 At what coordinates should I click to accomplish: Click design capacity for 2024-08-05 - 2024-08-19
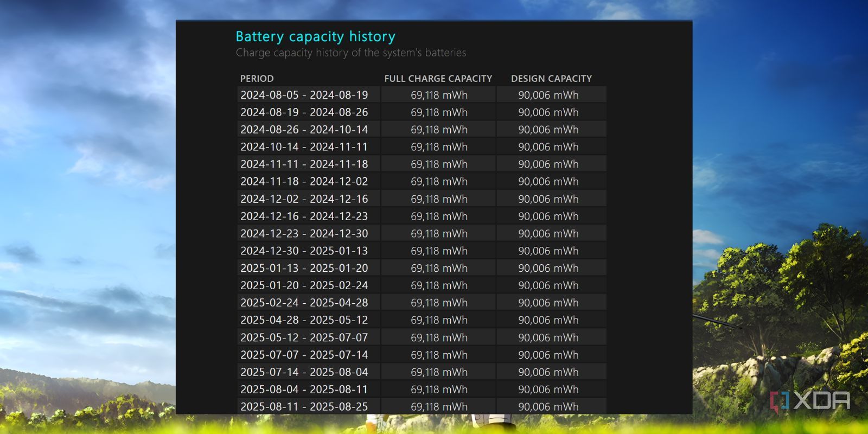(548, 95)
